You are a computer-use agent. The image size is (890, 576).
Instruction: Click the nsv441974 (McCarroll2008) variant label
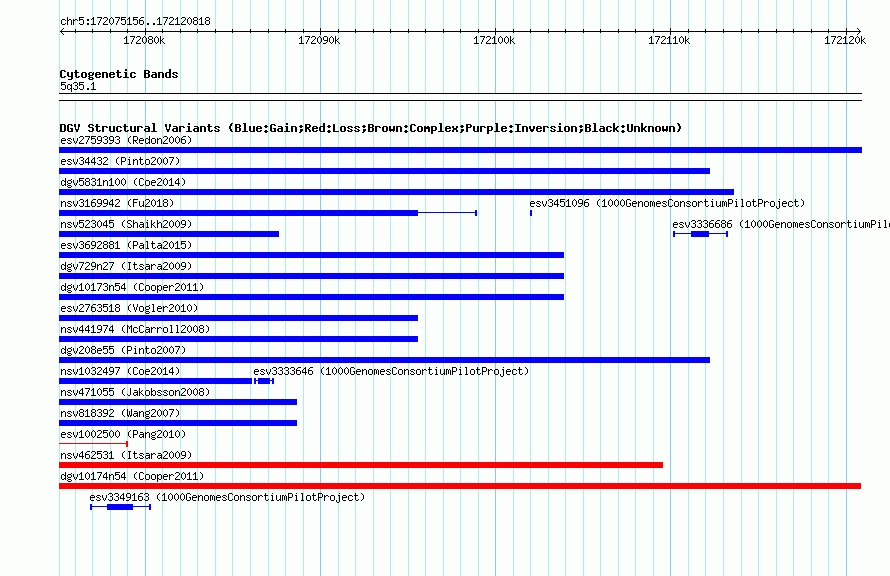click(x=135, y=329)
